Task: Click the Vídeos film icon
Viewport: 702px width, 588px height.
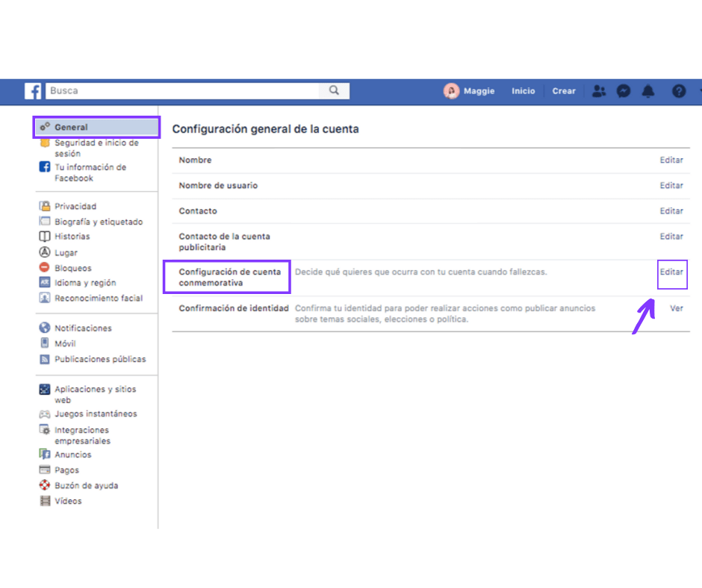Action: point(45,500)
